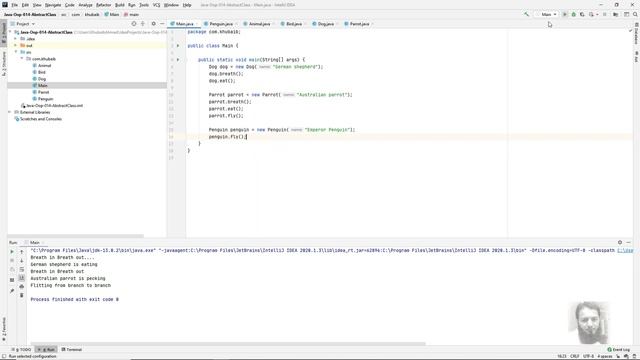This screenshot has width=640, height=360.
Task: Open the Build menu
Action: [120, 5]
